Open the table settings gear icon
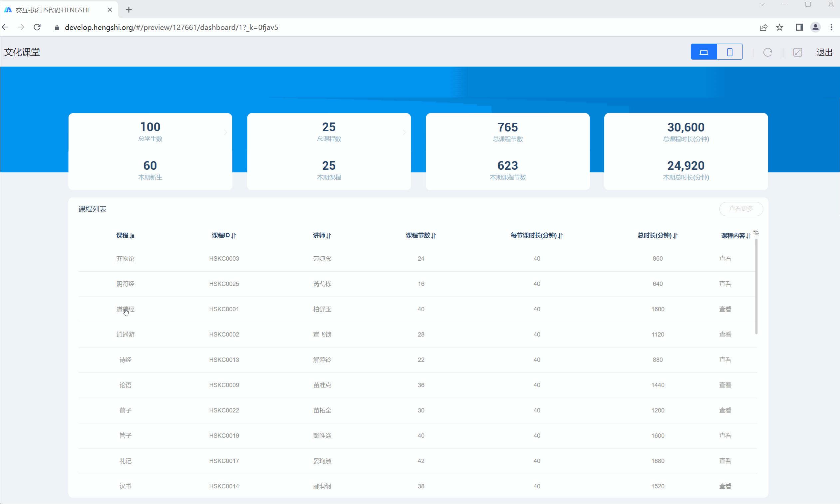 point(756,233)
